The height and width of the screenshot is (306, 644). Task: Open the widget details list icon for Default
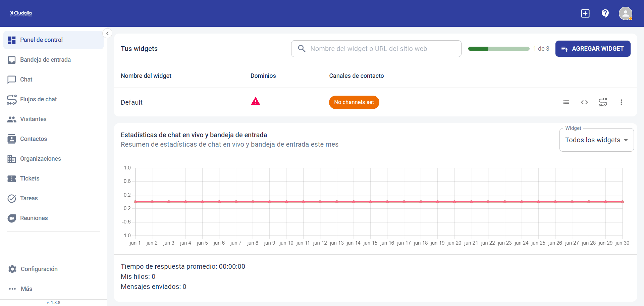click(x=566, y=102)
